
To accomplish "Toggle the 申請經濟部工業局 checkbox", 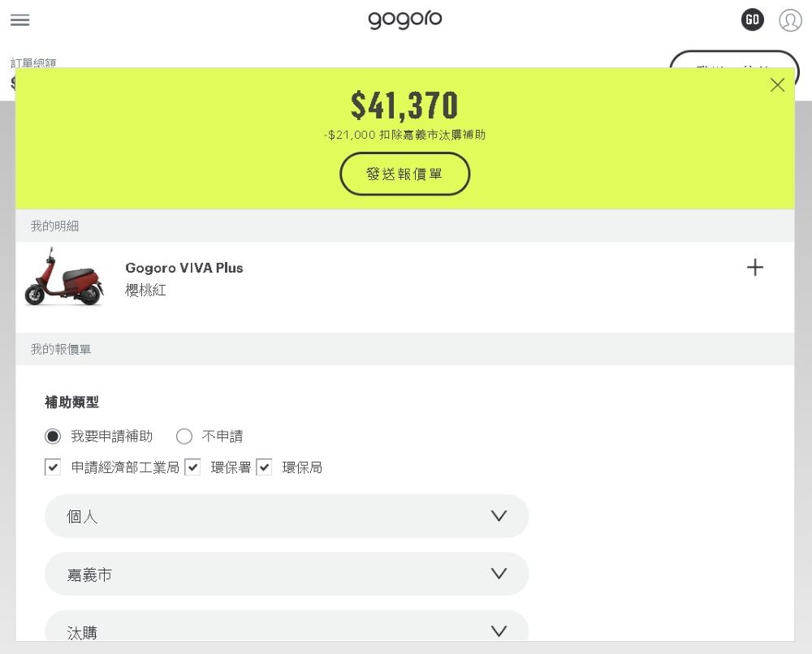I will click(53, 467).
